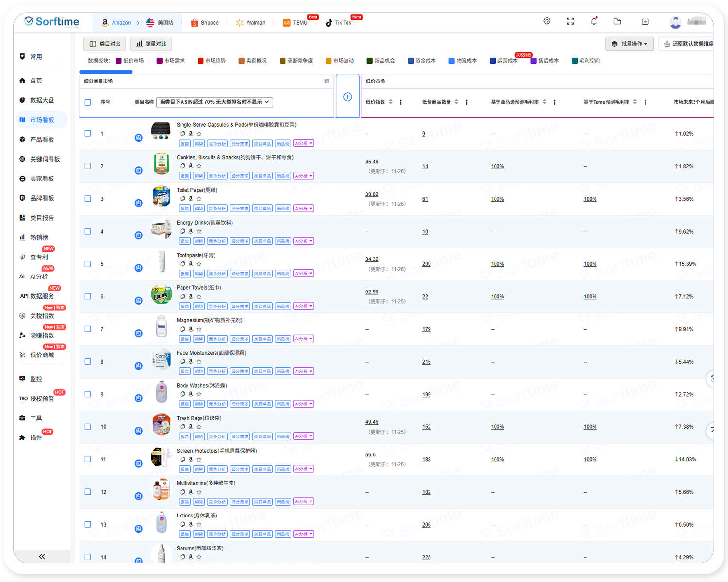Collapse the left sidebar with double arrows
The height and width of the screenshot is (582, 728).
pyautogui.click(x=42, y=556)
